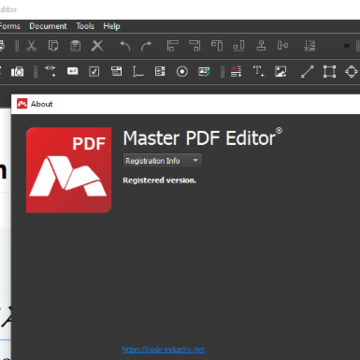Align selected objects to bottom

tap(239, 46)
